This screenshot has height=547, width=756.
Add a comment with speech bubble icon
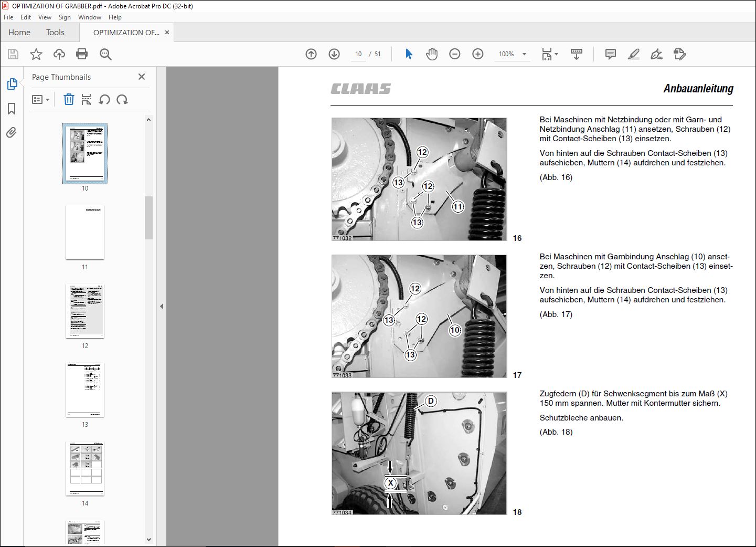click(x=611, y=54)
